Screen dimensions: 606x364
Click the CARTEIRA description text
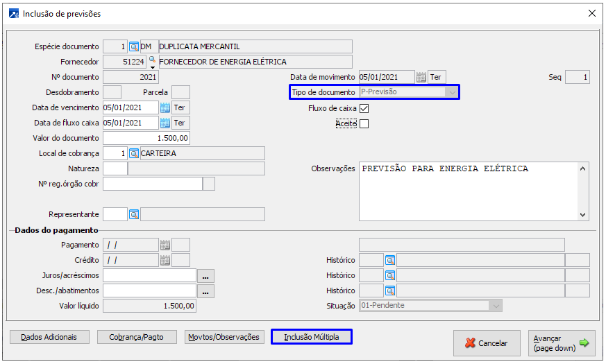pyautogui.click(x=158, y=154)
